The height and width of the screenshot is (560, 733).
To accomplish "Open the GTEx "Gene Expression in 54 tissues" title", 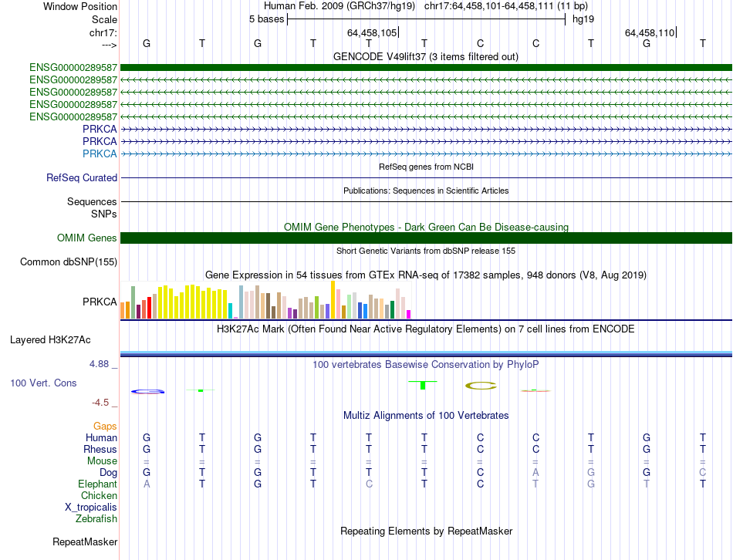I will (426, 275).
